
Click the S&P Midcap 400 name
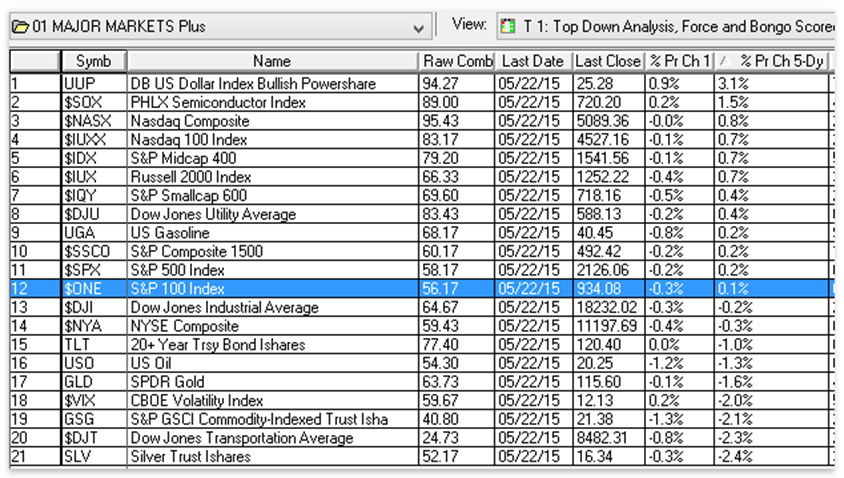183,158
